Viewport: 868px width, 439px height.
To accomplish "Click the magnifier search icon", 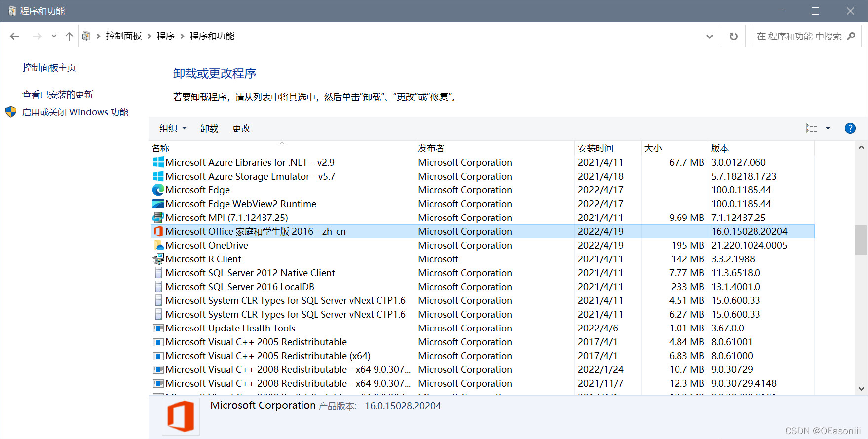I will point(851,36).
